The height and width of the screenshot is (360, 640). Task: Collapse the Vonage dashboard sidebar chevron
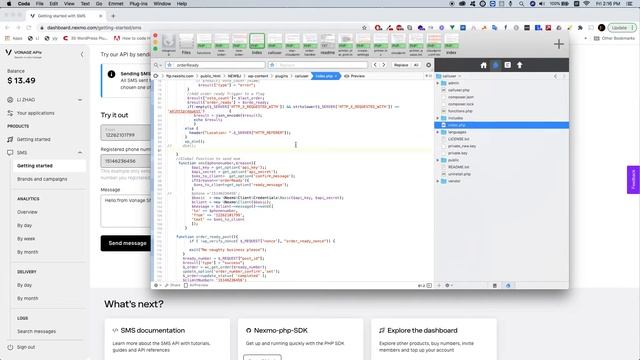coord(82,54)
